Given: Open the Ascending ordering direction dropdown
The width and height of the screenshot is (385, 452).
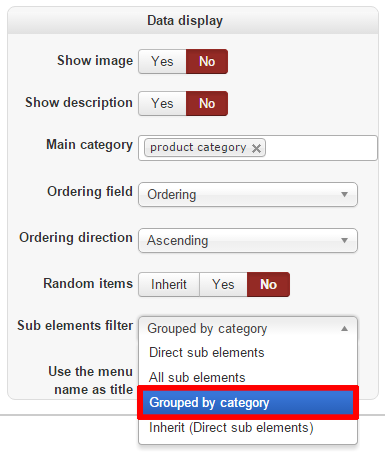Looking at the screenshot, I should point(248,240).
